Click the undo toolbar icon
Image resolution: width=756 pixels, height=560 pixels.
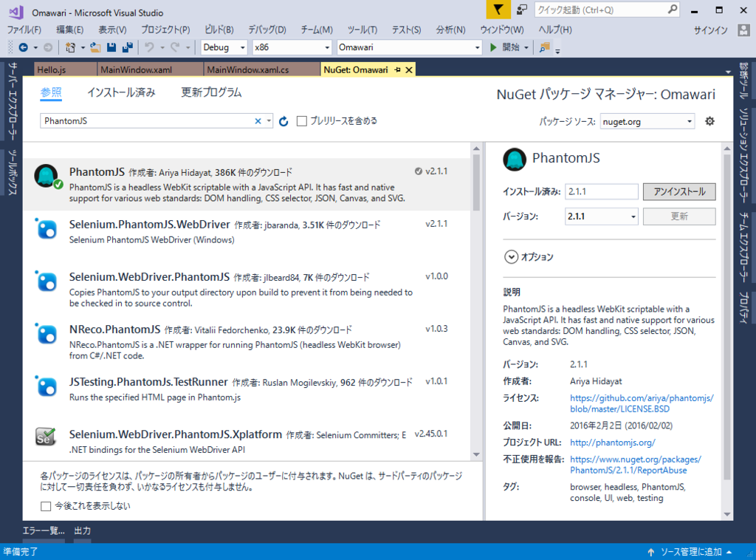(149, 47)
